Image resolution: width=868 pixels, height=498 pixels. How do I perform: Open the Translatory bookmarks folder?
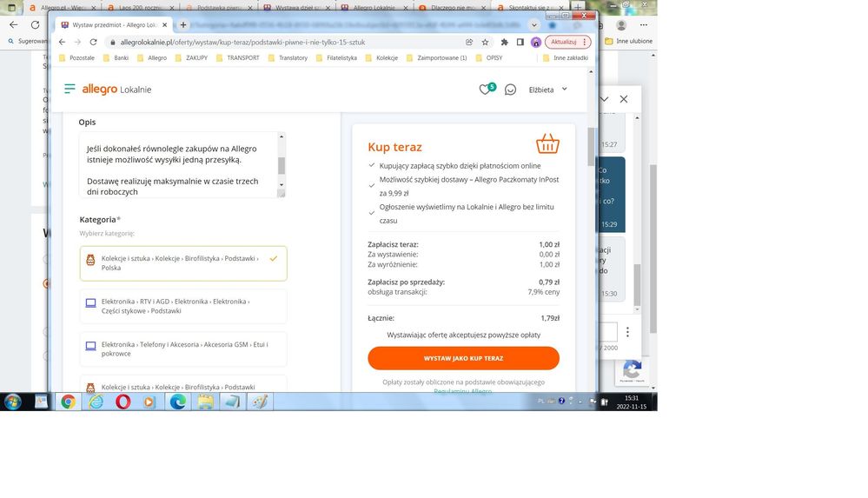click(x=288, y=57)
